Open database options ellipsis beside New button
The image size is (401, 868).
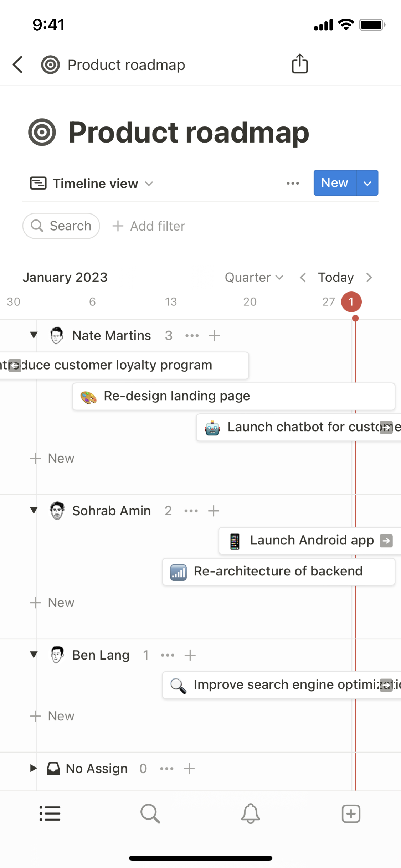293,183
